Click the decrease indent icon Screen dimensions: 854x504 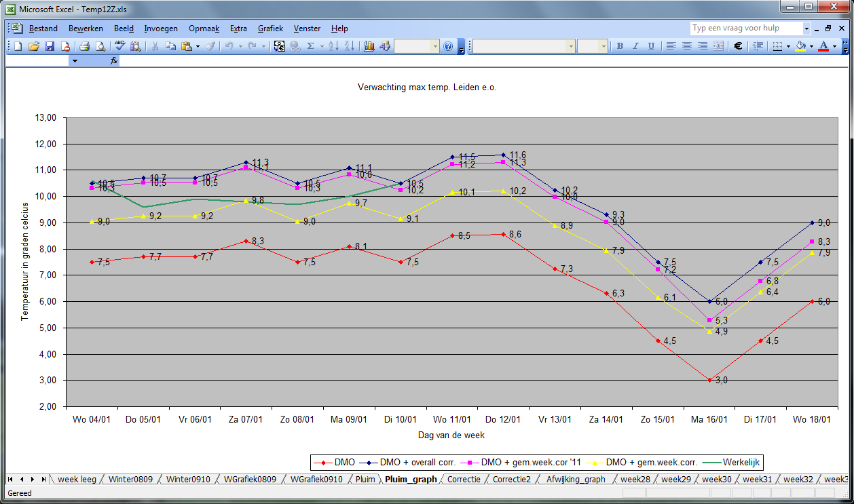(x=758, y=46)
